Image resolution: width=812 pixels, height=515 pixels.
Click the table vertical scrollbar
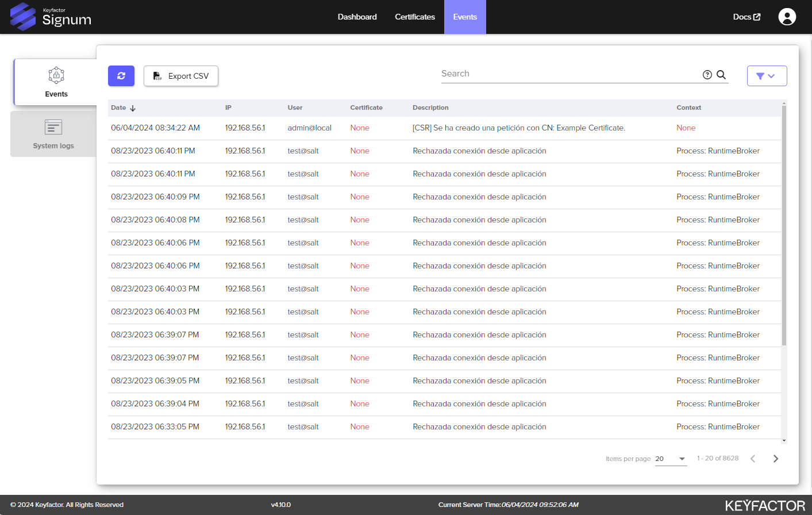(784, 230)
